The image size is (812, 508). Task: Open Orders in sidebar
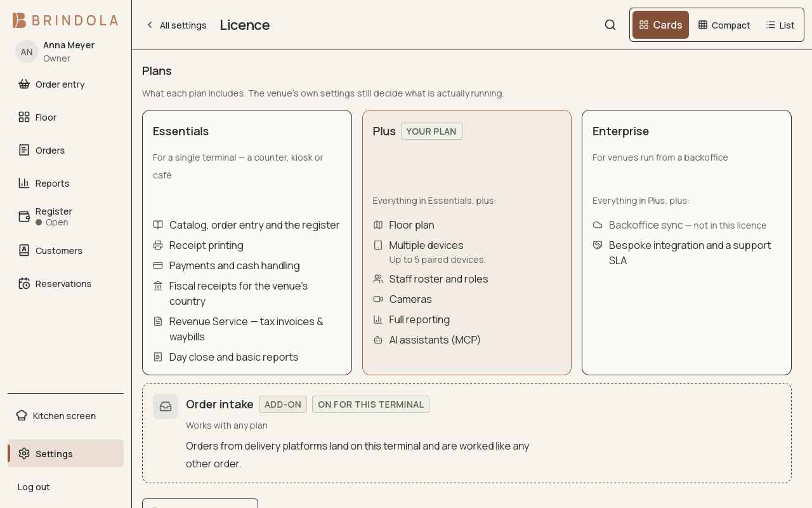click(x=65, y=150)
